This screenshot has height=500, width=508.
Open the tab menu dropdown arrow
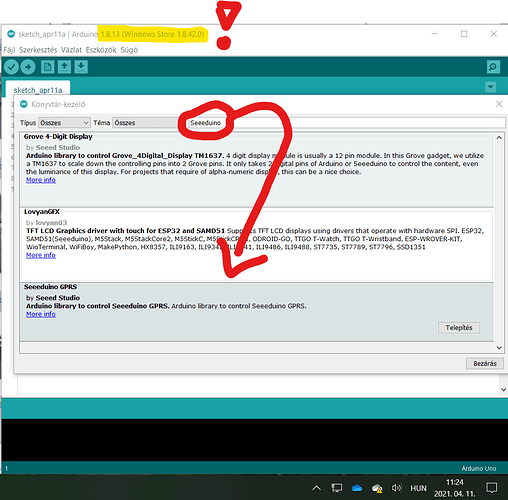[490, 87]
